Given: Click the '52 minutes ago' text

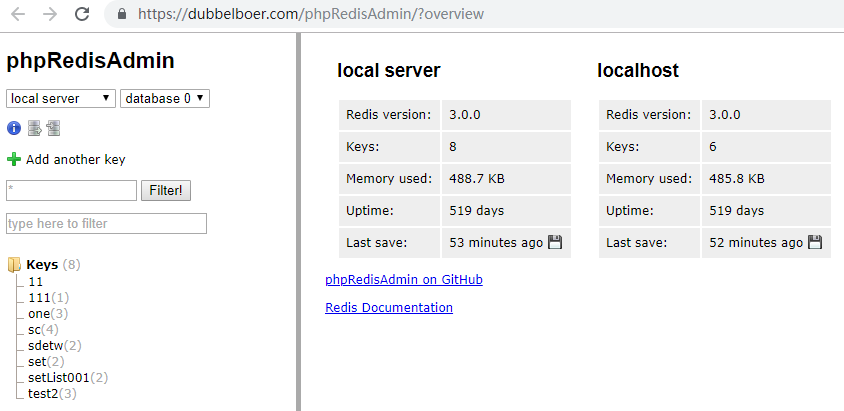Looking at the screenshot, I should [756, 243].
